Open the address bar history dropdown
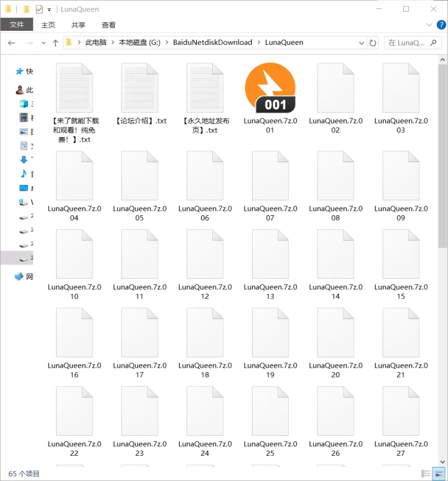 [361, 43]
